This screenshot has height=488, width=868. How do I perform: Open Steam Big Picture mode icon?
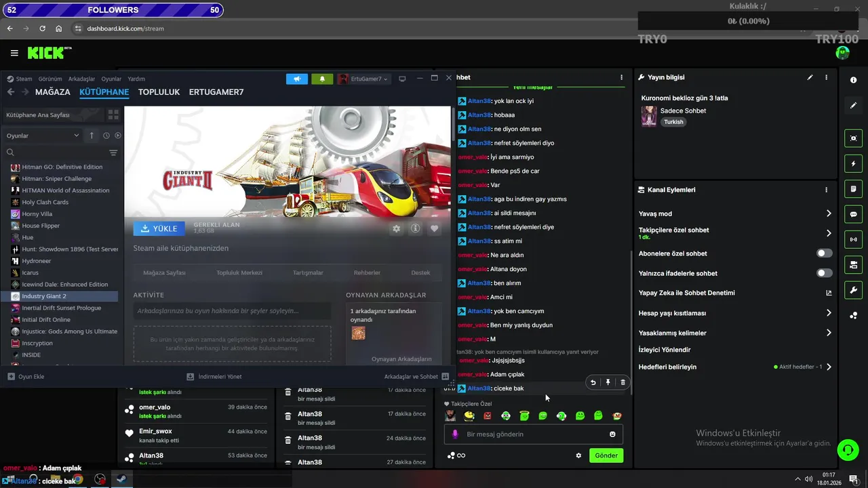(x=402, y=79)
